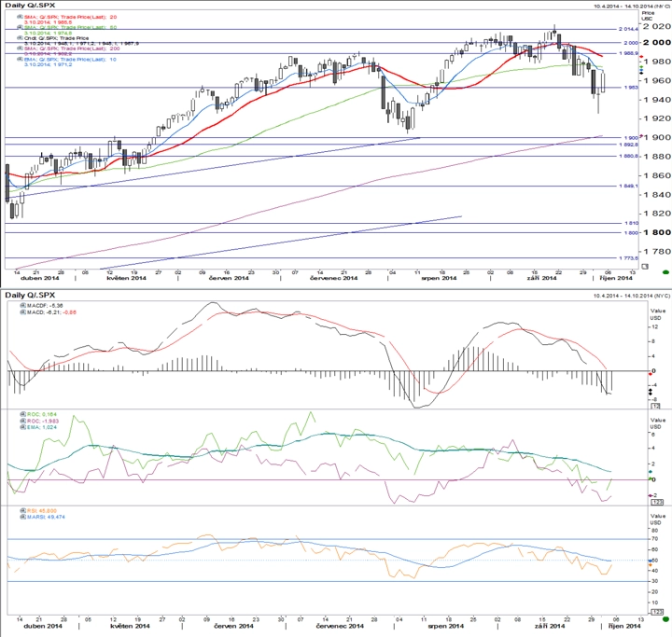This screenshot has width=672, height=637.
Task: Toggle the purple SMA 200 legend icon
Action: pos(20,48)
